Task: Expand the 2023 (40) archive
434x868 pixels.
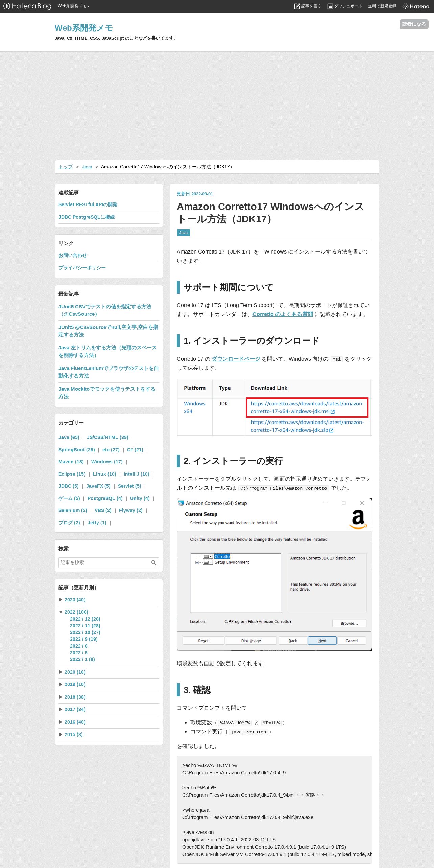Action: pos(61,600)
